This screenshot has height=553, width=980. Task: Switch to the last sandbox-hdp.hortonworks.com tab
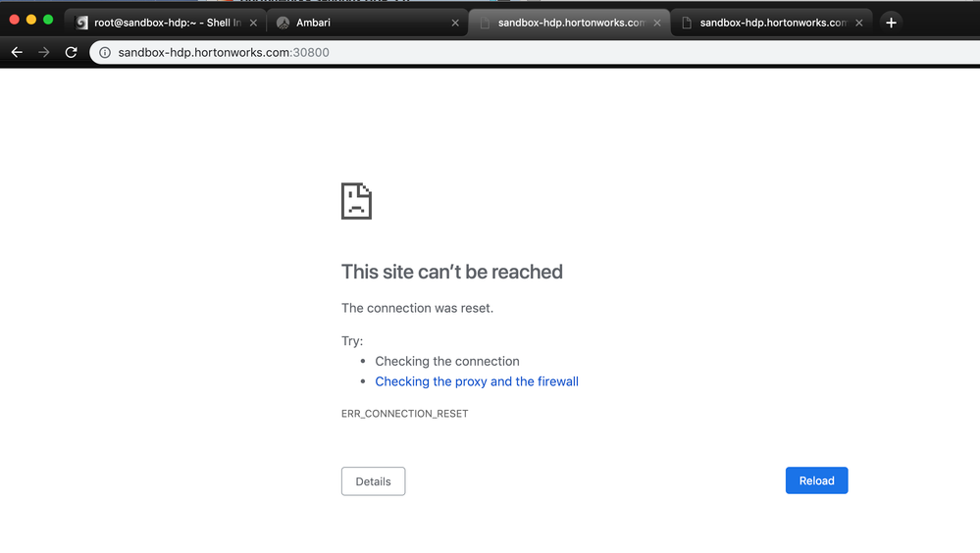click(771, 23)
